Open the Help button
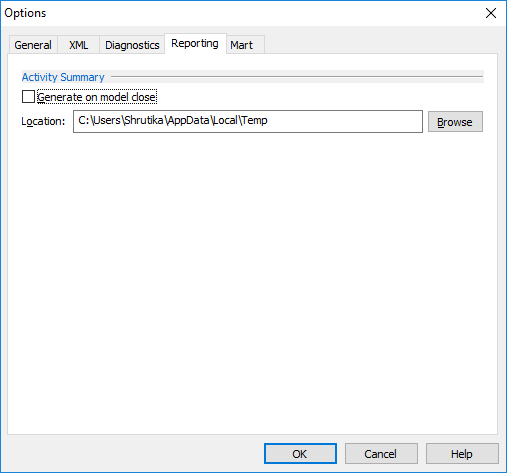Screen dimensions: 507x473 pyautogui.click(x=462, y=454)
